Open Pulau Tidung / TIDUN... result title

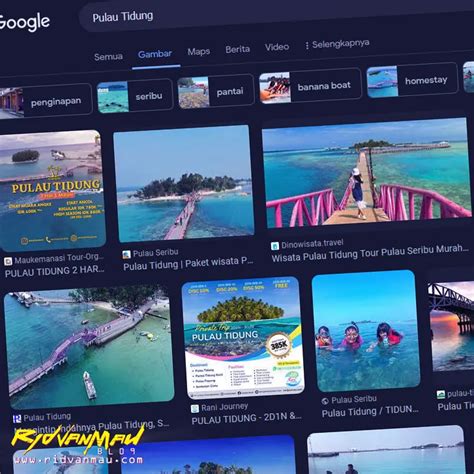[370, 411]
